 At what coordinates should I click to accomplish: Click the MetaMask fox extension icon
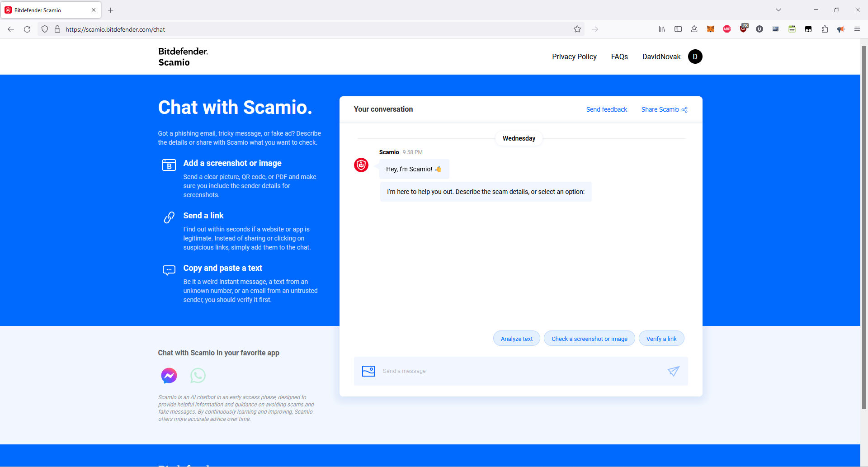tap(711, 29)
